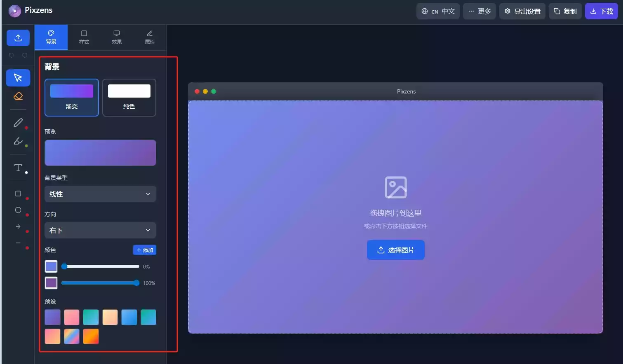Click the 复制 copy button
Screen dimensions: 623x364
click(565, 11)
